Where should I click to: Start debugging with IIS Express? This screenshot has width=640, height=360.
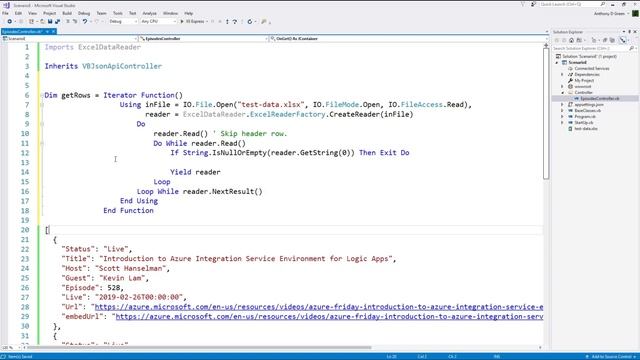pos(193,22)
